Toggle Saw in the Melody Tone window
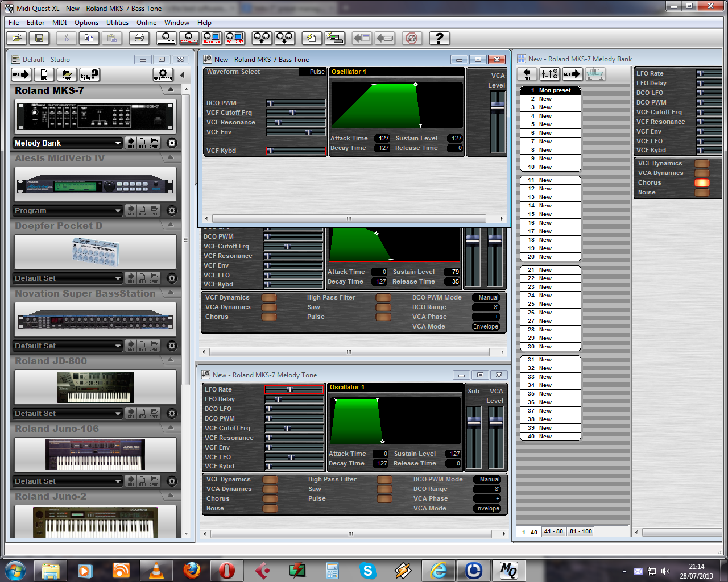 click(384, 489)
